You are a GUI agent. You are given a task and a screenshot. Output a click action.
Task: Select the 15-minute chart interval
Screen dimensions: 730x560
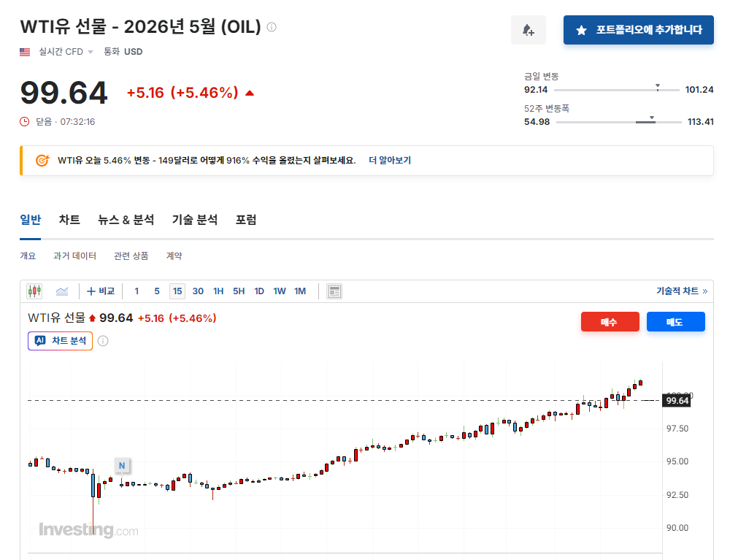tap(177, 291)
